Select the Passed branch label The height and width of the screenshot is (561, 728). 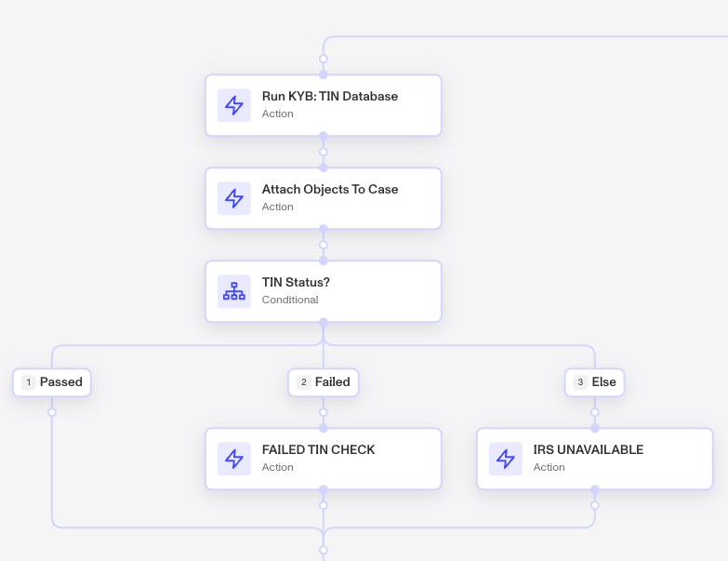point(52,382)
